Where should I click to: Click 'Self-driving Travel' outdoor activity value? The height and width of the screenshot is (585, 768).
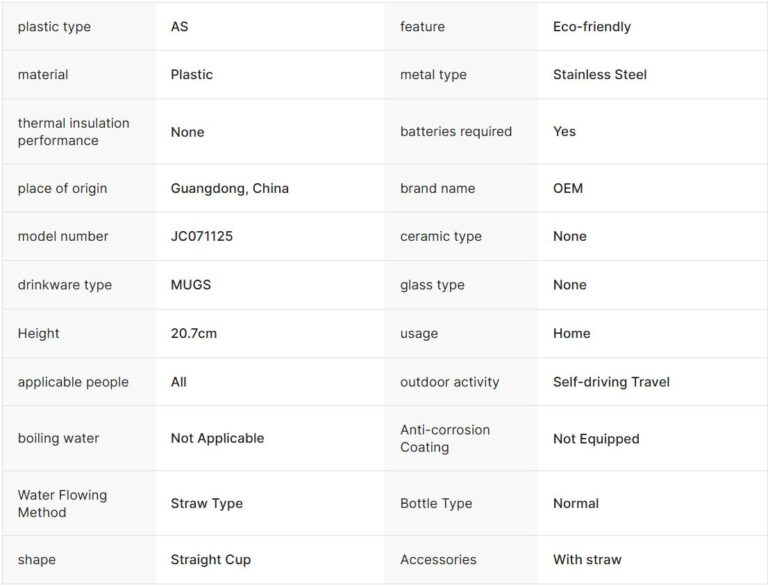(611, 382)
